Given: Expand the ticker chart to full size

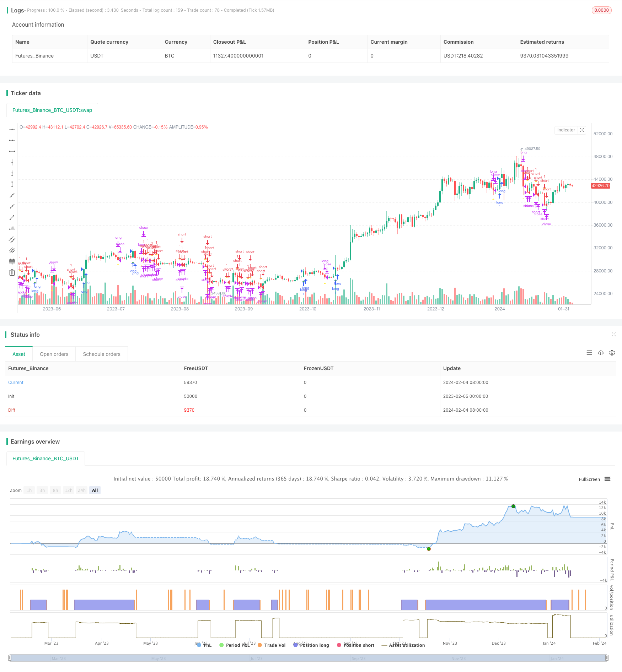Looking at the screenshot, I should (x=582, y=130).
